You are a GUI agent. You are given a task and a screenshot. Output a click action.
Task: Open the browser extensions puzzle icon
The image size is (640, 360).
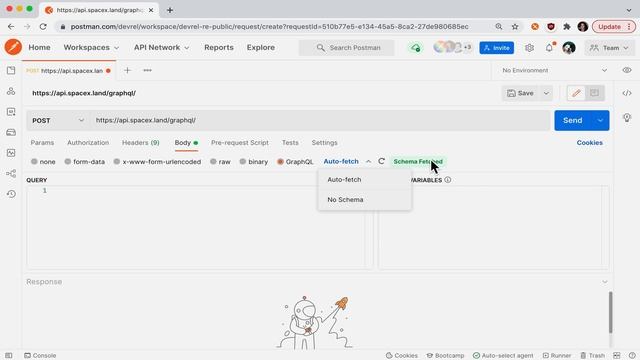coord(567,27)
